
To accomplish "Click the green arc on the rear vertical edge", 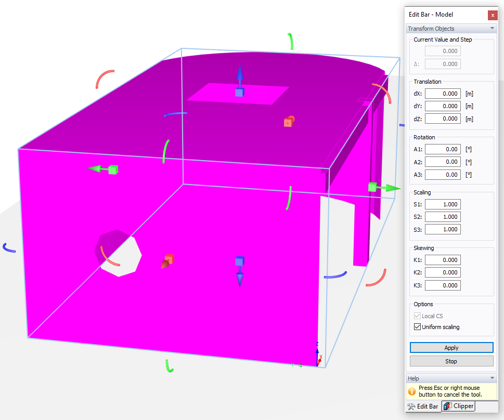I will (x=289, y=198).
